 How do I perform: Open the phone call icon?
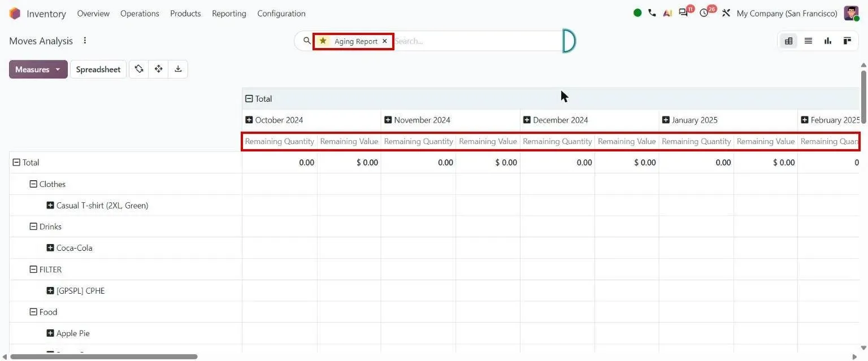(652, 13)
